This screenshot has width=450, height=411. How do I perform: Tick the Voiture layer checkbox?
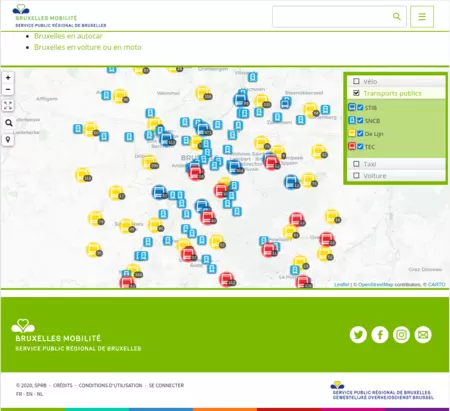[356, 176]
